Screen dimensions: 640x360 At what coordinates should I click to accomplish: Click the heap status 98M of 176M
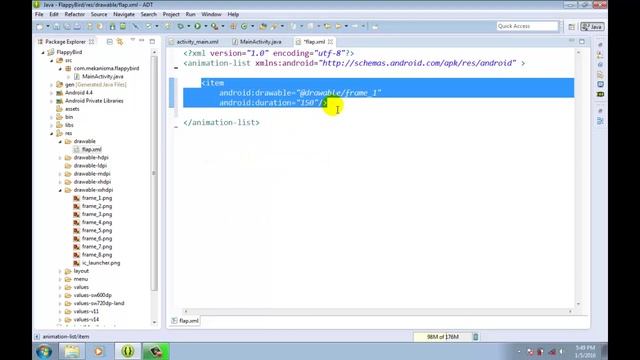point(442,337)
